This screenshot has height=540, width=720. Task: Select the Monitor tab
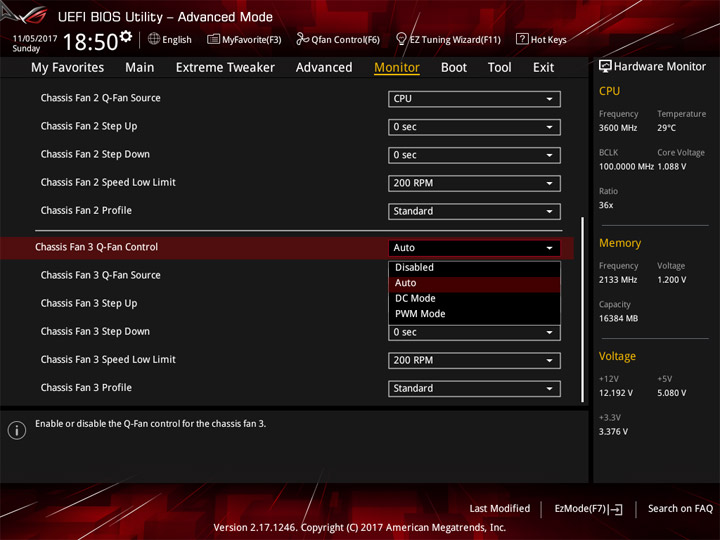(397, 68)
